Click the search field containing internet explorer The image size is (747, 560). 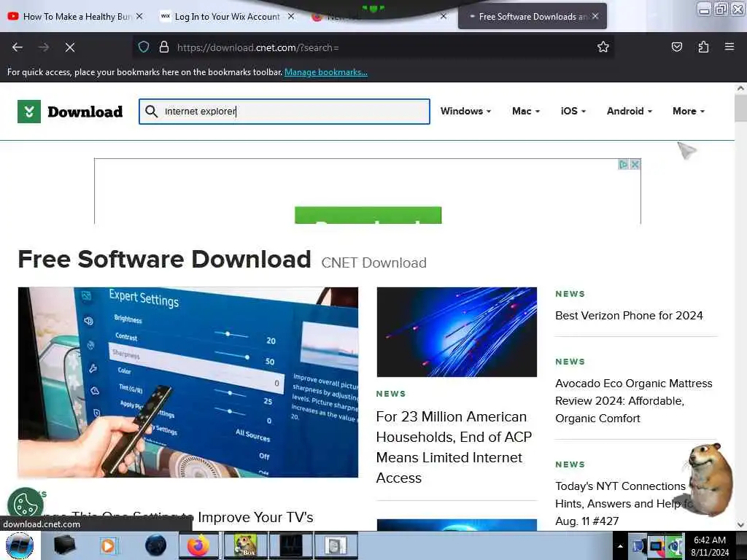click(x=285, y=112)
